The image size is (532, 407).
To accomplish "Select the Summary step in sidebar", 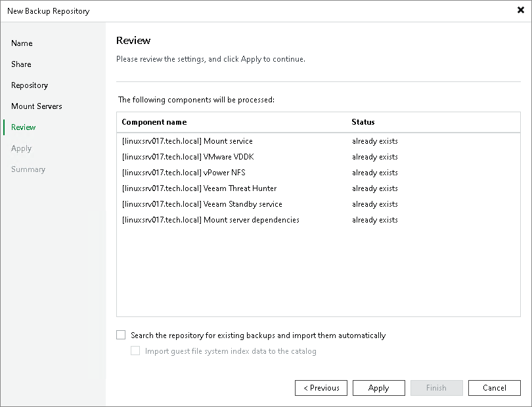I will [28, 169].
